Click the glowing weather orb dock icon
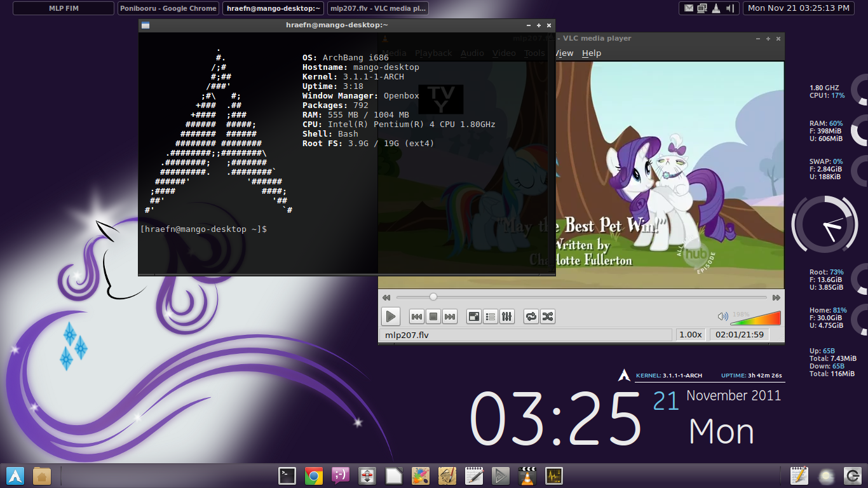Image resolution: width=868 pixels, height=488 pixels. (x=825, y=475)
